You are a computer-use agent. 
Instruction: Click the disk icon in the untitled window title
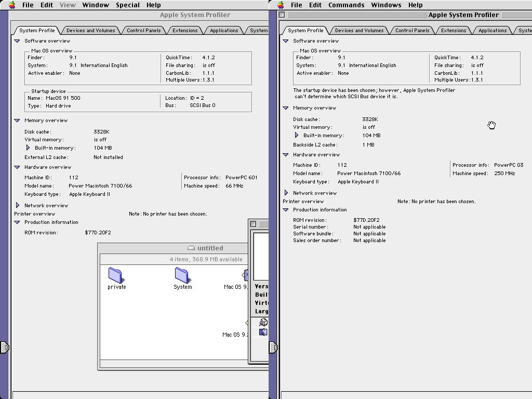click(x=191, y=248)
